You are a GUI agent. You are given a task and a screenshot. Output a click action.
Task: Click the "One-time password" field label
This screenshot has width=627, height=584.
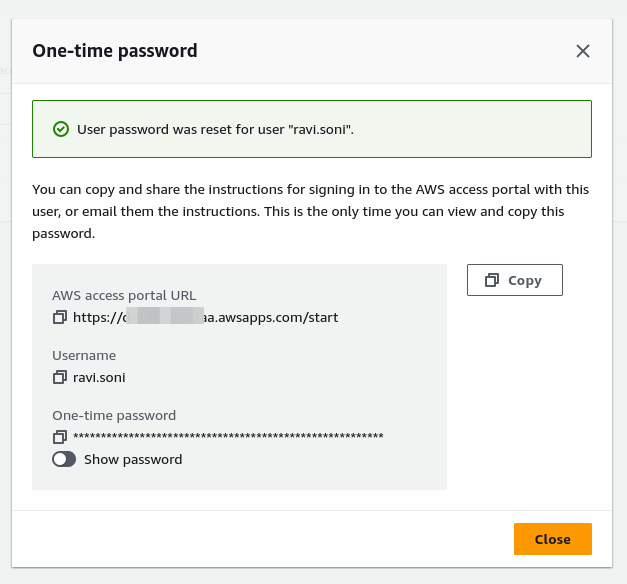pos(114,415)
